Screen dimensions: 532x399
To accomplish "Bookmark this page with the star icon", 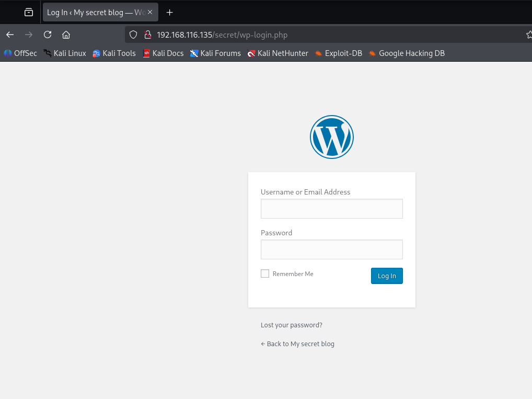I will [529, 35].
